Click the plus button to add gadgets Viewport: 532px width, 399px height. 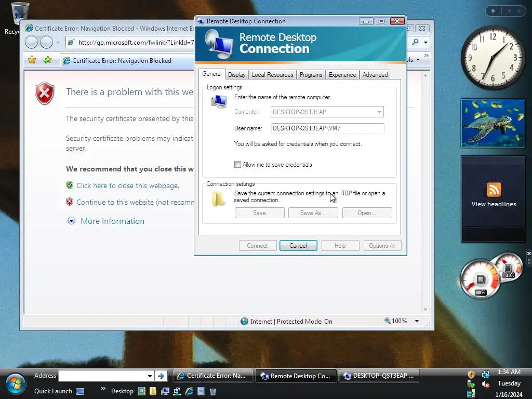pos(493,11)
